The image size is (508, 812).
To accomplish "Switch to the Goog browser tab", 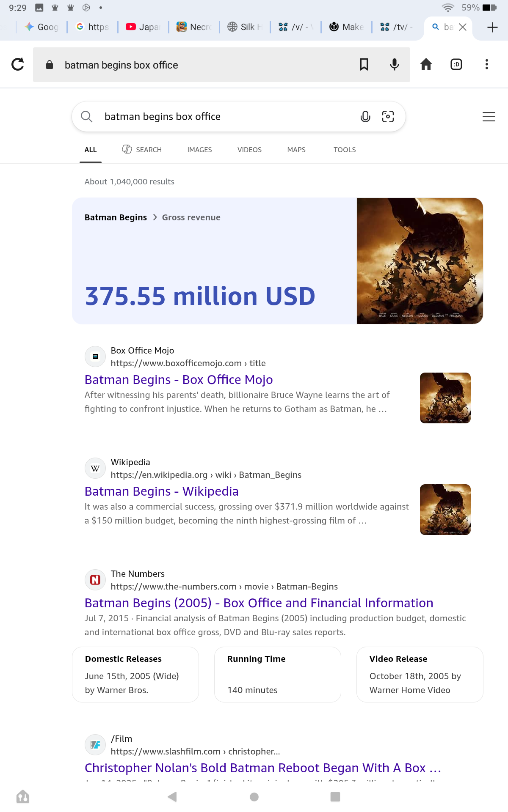I will click(x=41, y=27).
